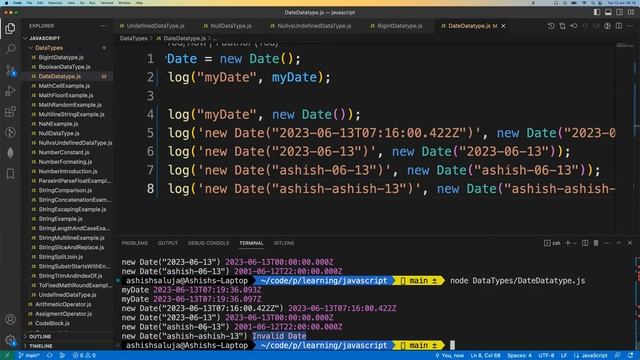Toggle the bottom panel layout button
This screenshot has height=360, width=640.
[608, 12]
